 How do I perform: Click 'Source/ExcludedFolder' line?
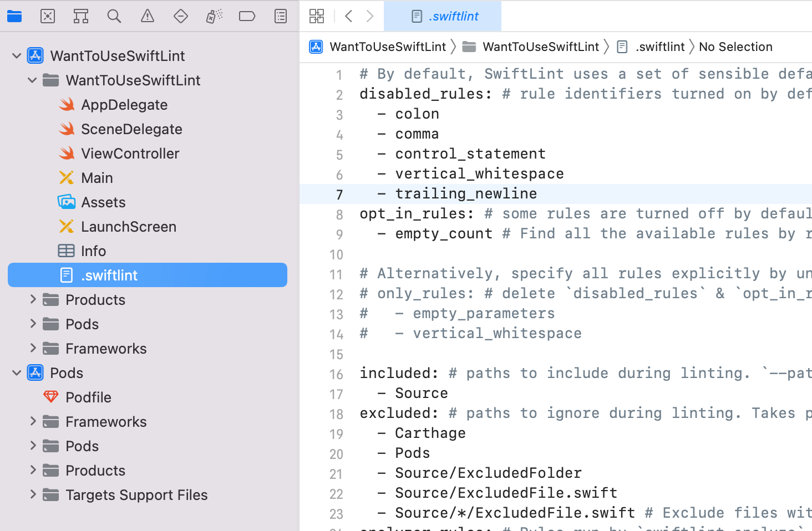click(x=489, y=473)
